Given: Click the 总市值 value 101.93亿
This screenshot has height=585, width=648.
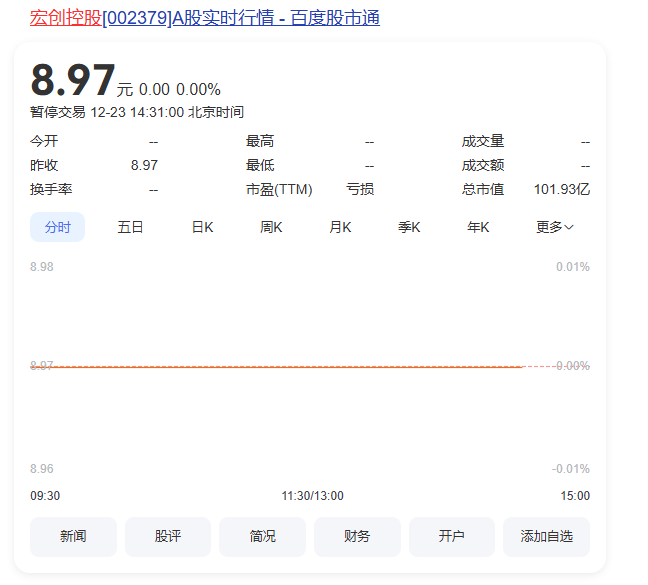Looking at the screenshot, I should [x=562, y=190].
